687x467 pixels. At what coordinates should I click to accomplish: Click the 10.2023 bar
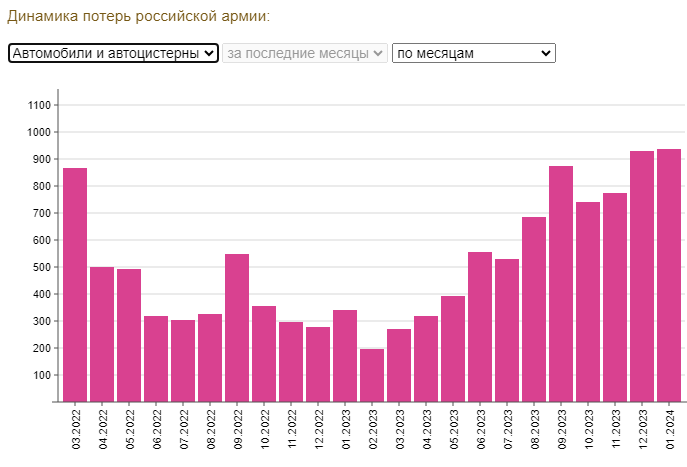588,301
